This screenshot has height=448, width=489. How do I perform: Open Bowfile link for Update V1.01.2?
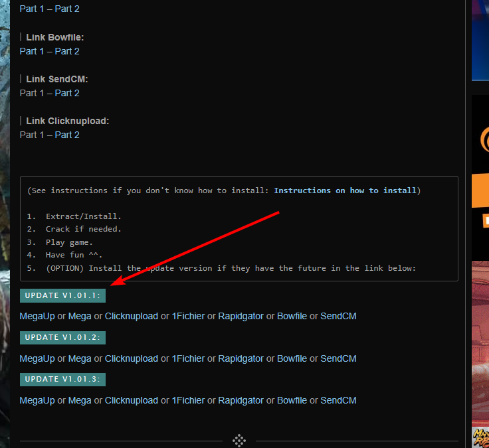tap(292, 358)
